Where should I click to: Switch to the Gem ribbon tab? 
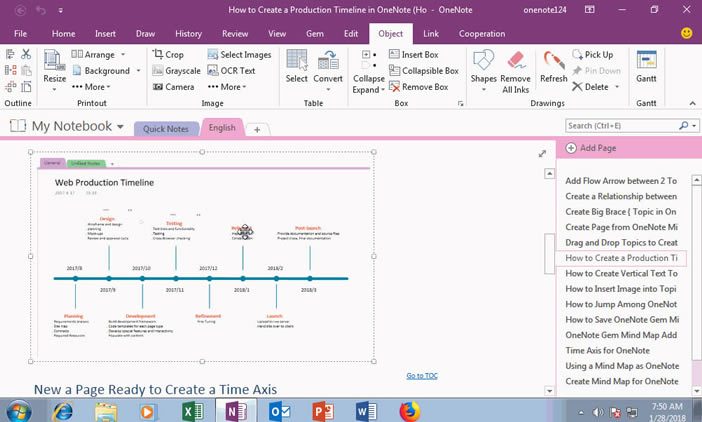click(316, 33)
